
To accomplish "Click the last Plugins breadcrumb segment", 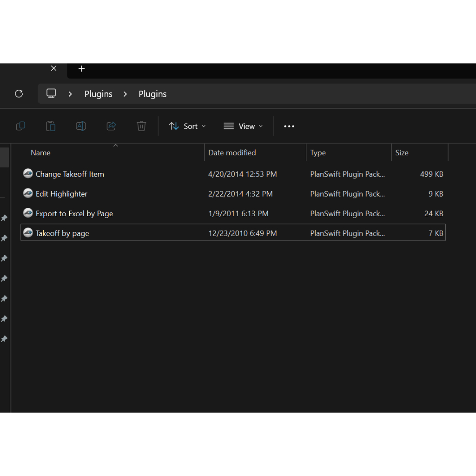I will [x=152, y=94].
